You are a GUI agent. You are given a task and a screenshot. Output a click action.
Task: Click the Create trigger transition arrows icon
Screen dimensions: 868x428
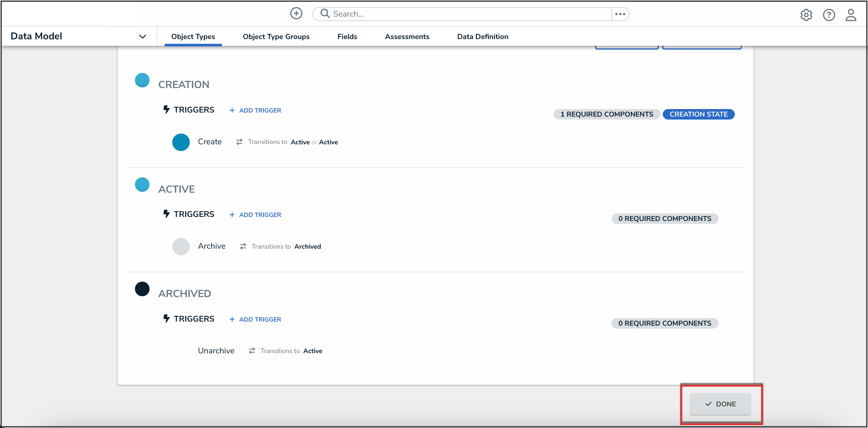pyautogui.click(x=239, y=142)
